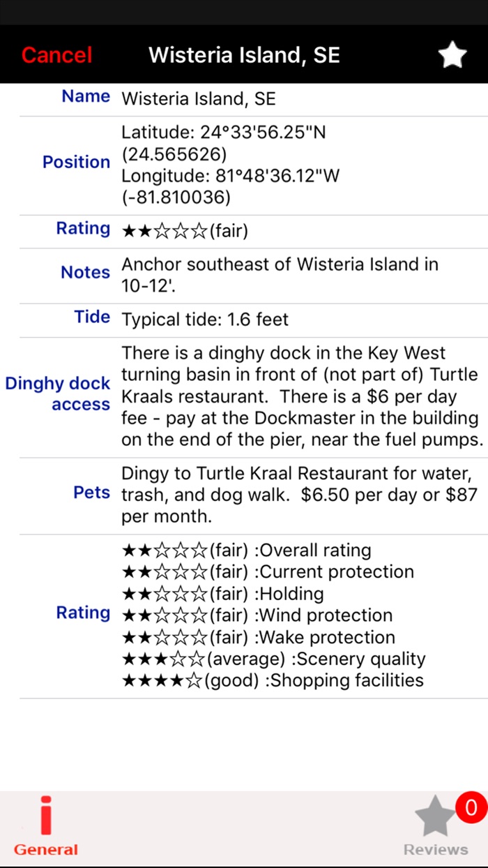Switch to the General tab label
488x868 pixels.
46,849
